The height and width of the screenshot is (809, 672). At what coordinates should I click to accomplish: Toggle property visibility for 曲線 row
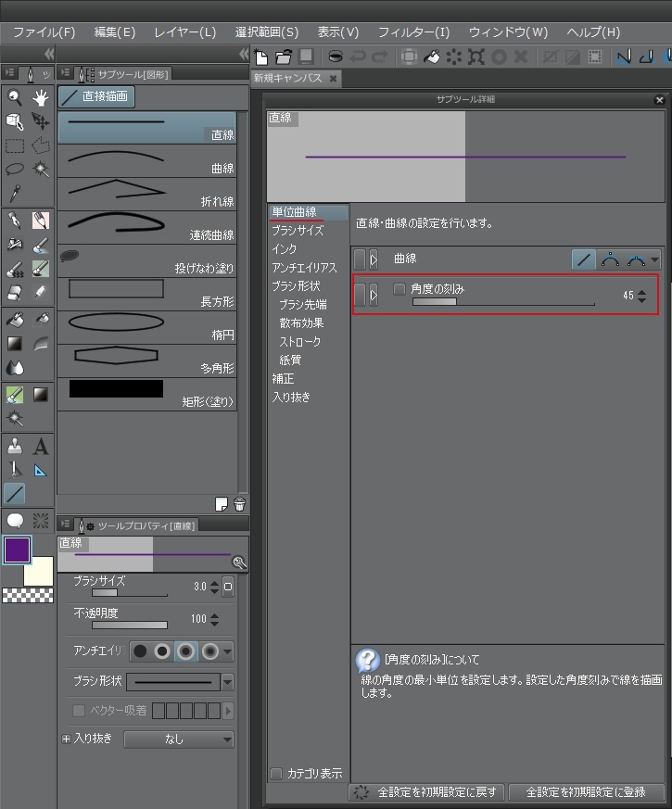pyautogui.click(x=360, y=259)
